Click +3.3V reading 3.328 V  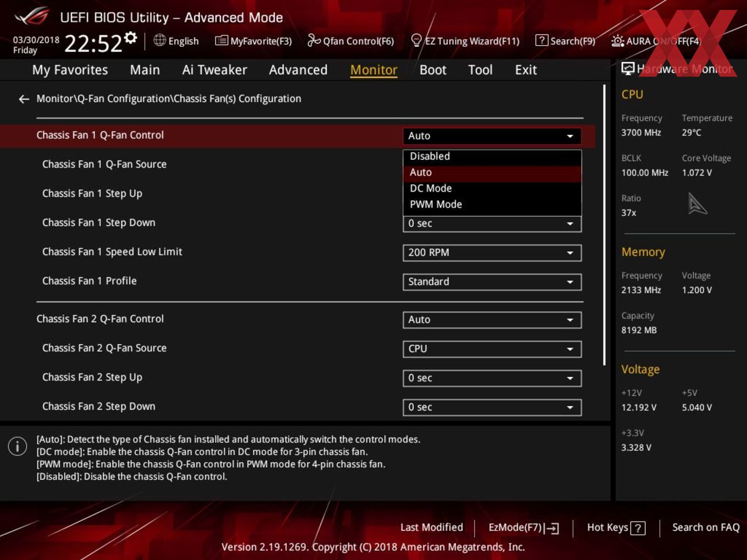click(x=636, y=448)
